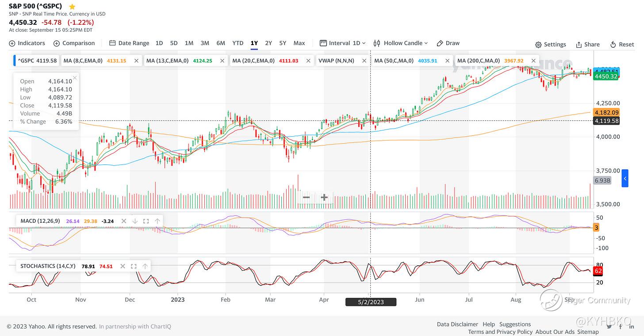This screenshot has width=644, height=336.
Task: Activate the Draw tool
Action: click(x=448, y=43)
